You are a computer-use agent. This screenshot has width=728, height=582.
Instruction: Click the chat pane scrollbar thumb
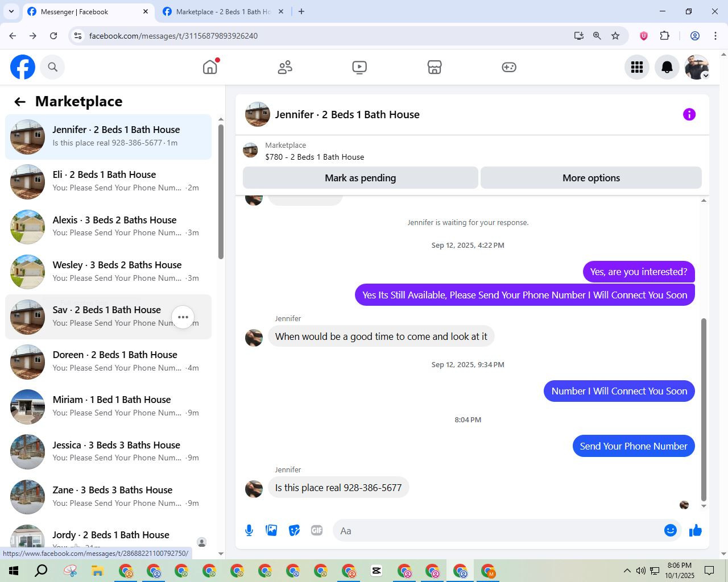[x=704, y=409]
